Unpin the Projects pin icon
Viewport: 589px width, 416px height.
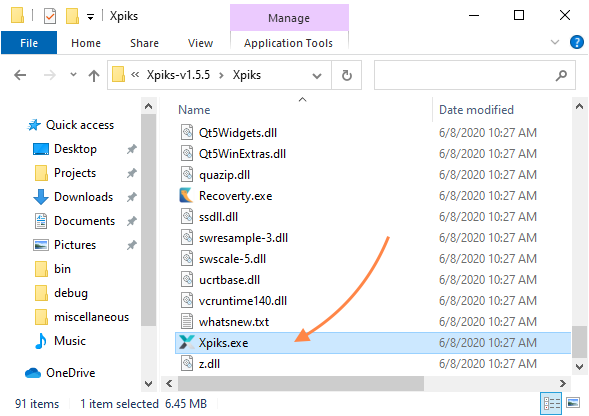point(131,173)
